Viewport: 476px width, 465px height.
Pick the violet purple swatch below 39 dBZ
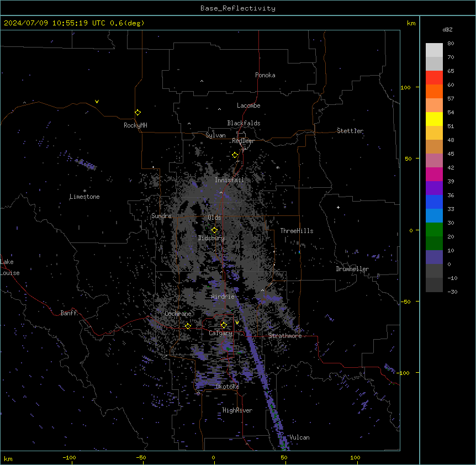pos(434,188)
